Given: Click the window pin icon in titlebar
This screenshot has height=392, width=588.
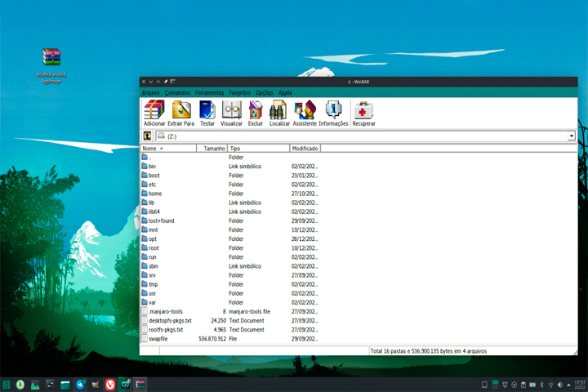Looking at the screenshot, I should [166, 82].
